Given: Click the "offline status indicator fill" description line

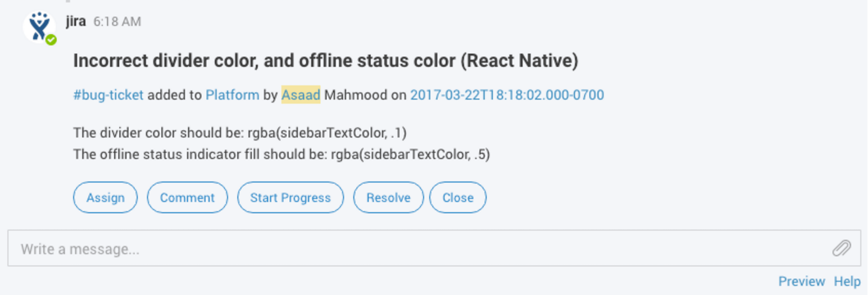Looking at the screenshot, I should coord(281,155).
